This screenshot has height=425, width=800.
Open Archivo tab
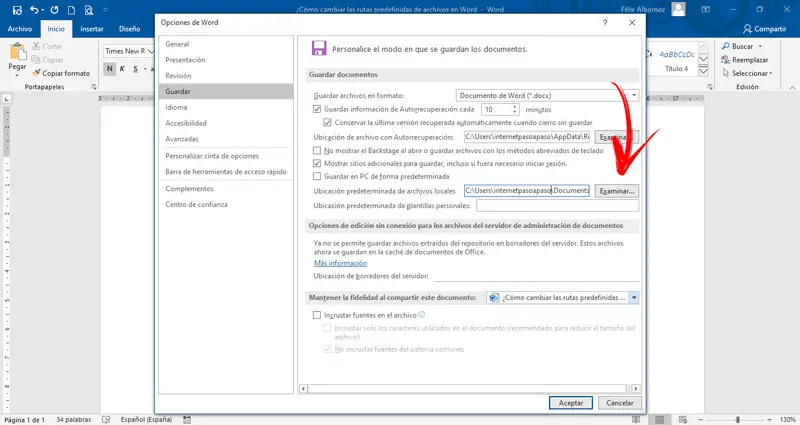(x=20, y=29)
